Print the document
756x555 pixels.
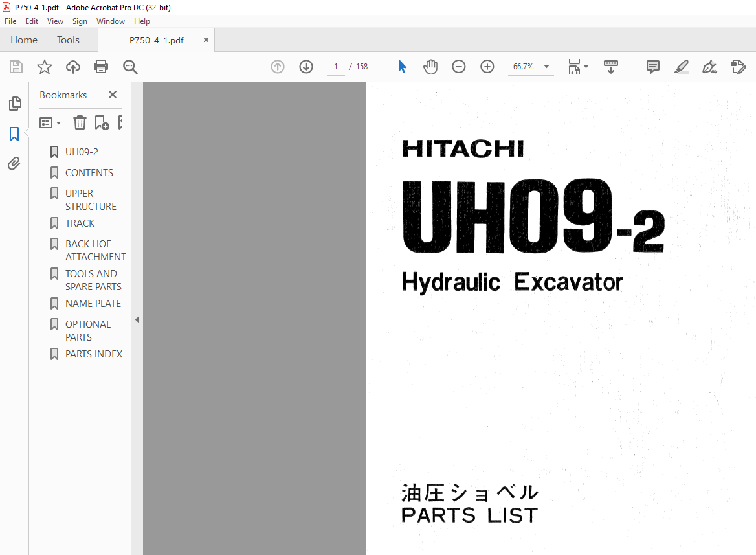[x=101, y=67]
